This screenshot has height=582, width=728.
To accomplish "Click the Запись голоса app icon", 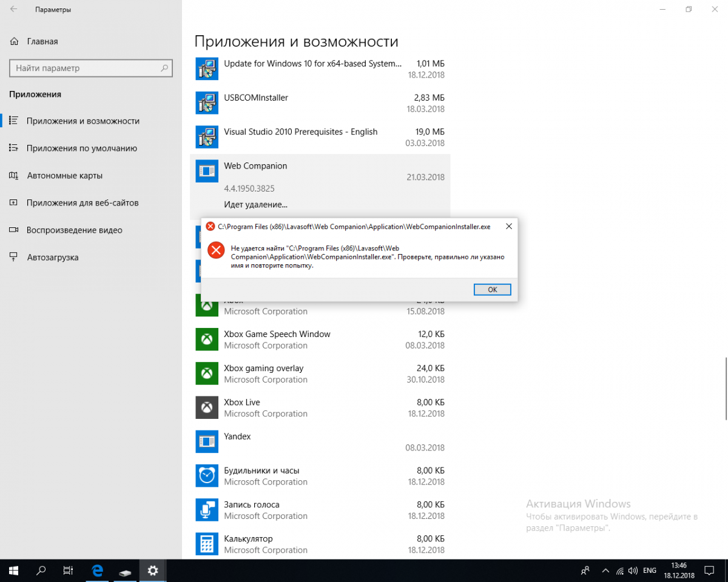I will pyautogui.click(x=207, y=509).
